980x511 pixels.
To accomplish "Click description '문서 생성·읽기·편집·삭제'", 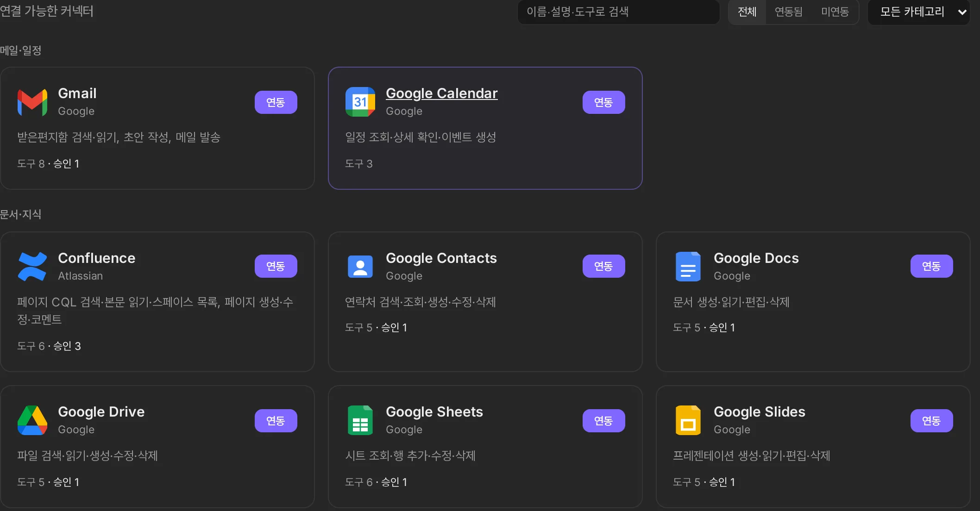I will pos(731,302).
